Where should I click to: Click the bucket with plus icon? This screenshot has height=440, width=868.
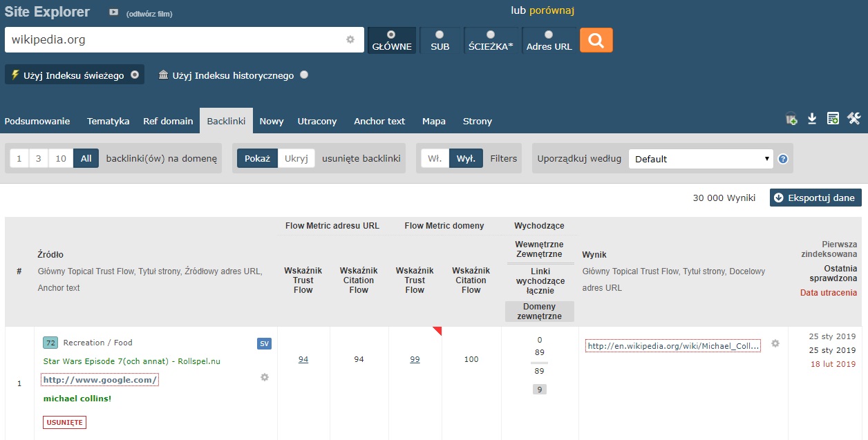791,119
